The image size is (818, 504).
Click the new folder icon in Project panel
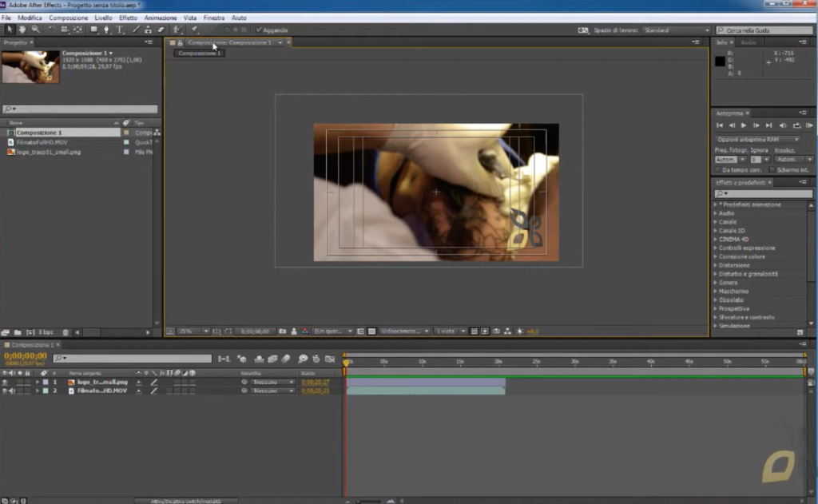click(x=18, y=332)
